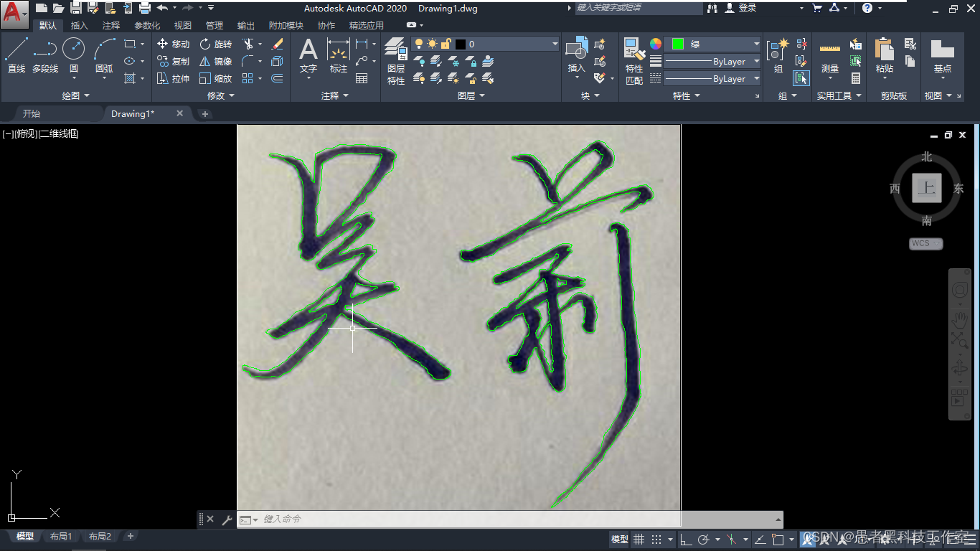Screen dimensions: 980x551
Task: Toggle grid display in status bar
Action: (x=639, y=540)
